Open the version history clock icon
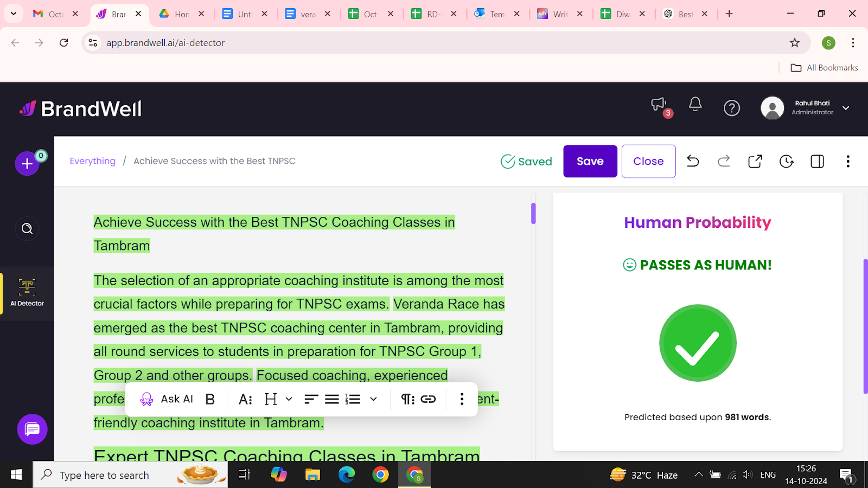This screenshot has height=488, width=868. pyautogui.click(x=786, y=161)
